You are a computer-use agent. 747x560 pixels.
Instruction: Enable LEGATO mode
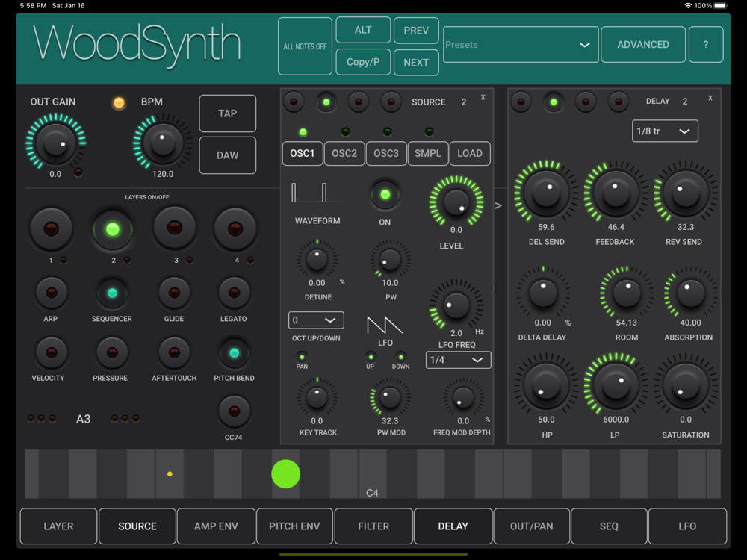pos(234,293)
